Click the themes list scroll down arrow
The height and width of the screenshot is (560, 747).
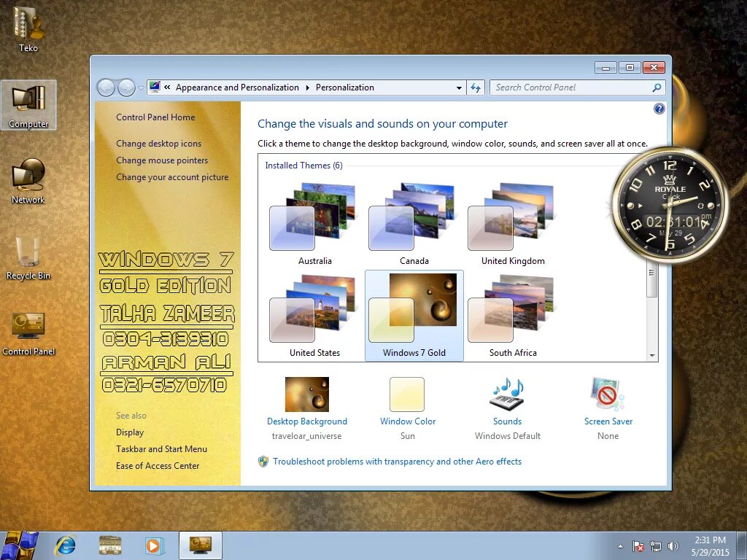coord(652,356)
